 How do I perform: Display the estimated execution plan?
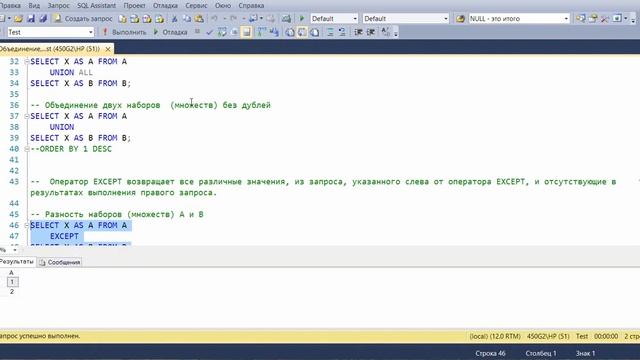click(222, 32)
